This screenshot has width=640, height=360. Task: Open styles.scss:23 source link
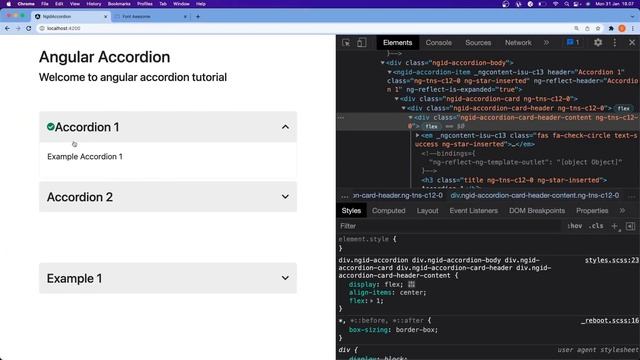tap(611, 260)
